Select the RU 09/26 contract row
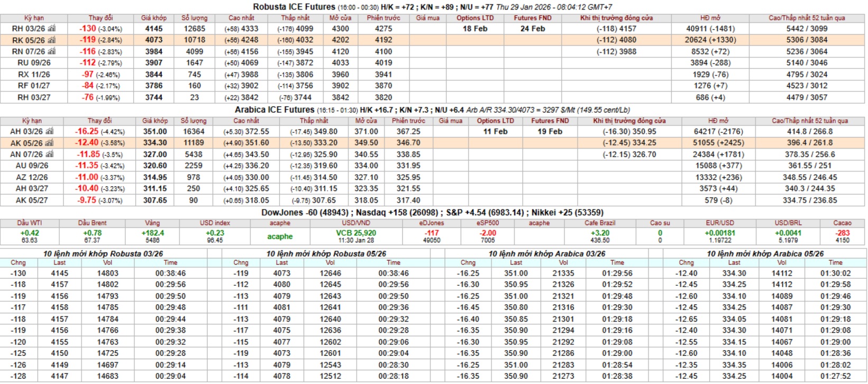Screen dimensions: 868x384 [34, 63]
